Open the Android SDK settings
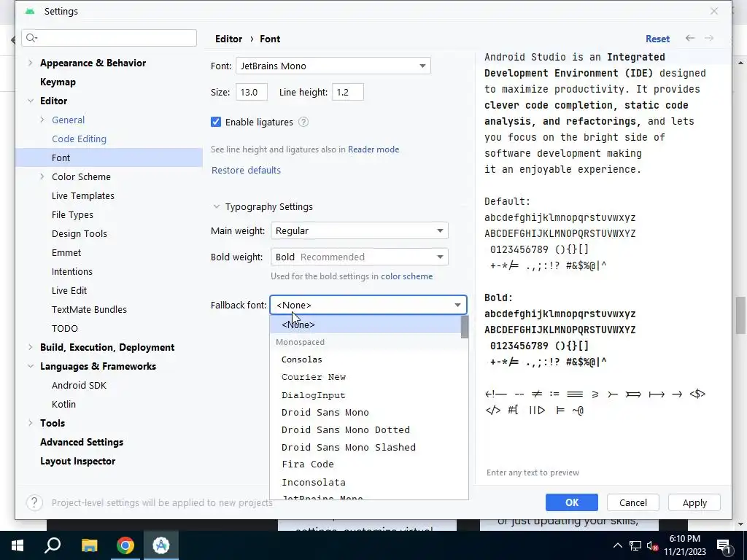Viewport: 747px width, 560px height. coord(79,385)
